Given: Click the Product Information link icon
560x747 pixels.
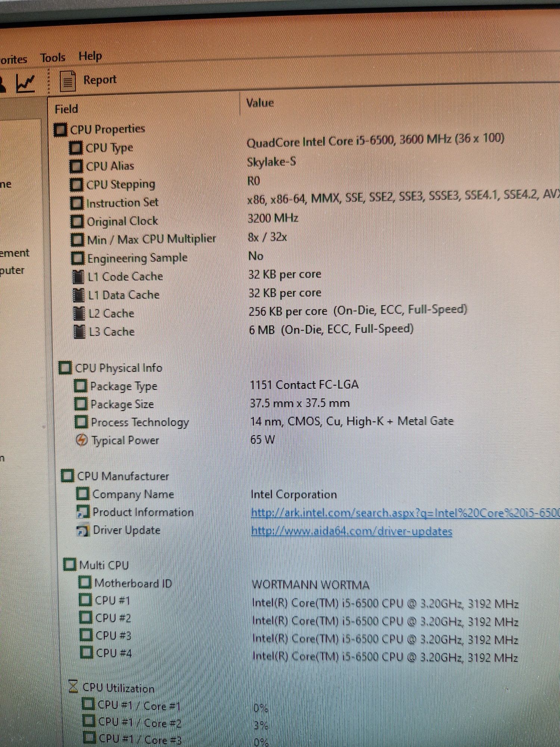Looking at the screenshot, I should pyautogui.click(x=83, y=512).
